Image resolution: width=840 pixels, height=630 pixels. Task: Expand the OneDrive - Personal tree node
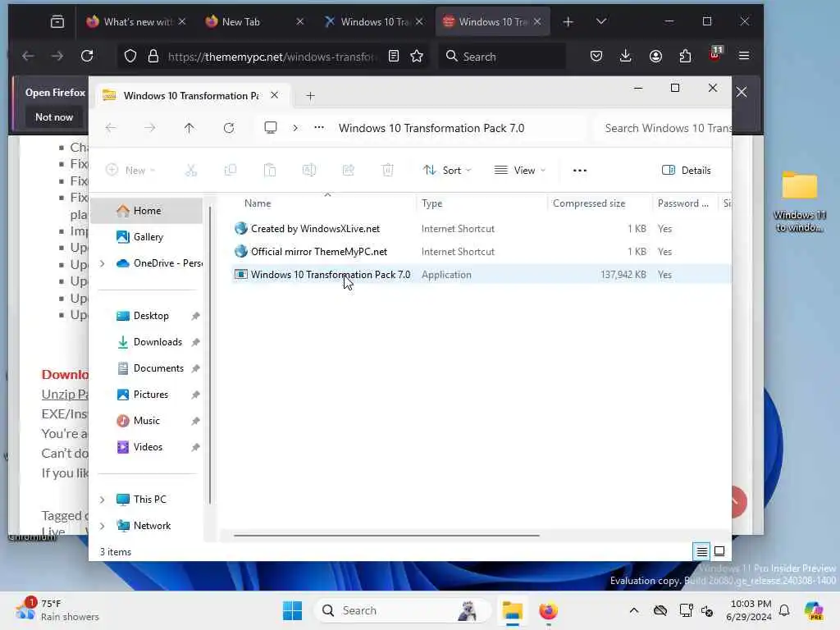click(x=103, y=263)
